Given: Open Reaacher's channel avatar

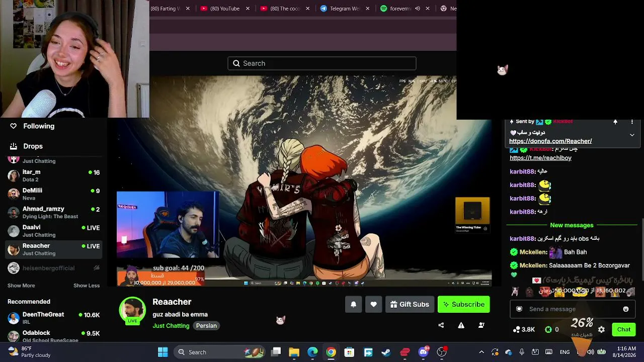Looking at the screenshot, I should [132, 311].
